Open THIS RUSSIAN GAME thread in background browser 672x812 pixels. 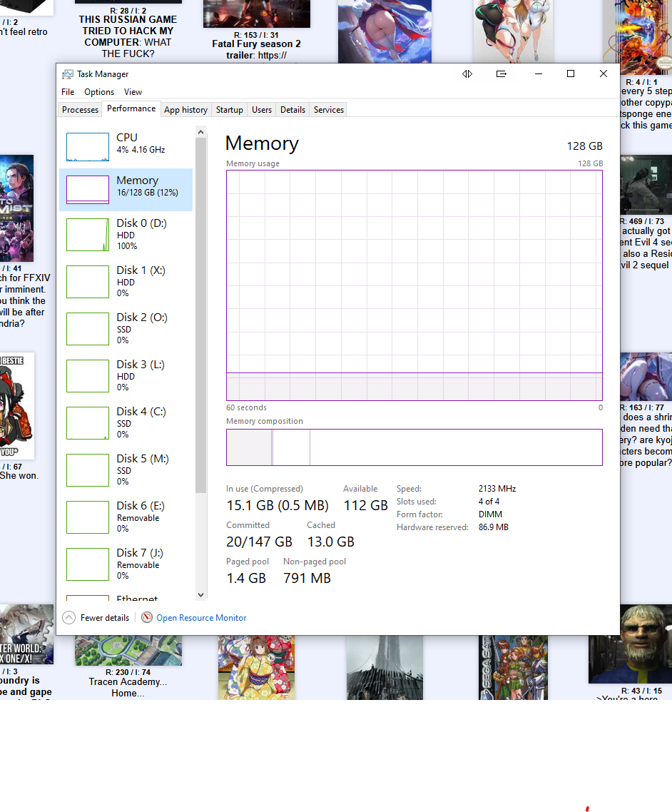tap(128, 36)
